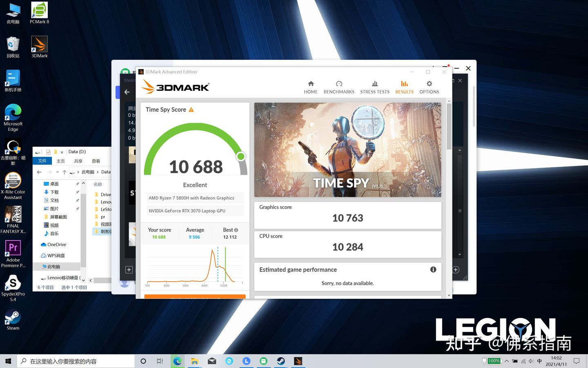
Task: Click Explorer up-one-level arrow
Action: (65, 172)
